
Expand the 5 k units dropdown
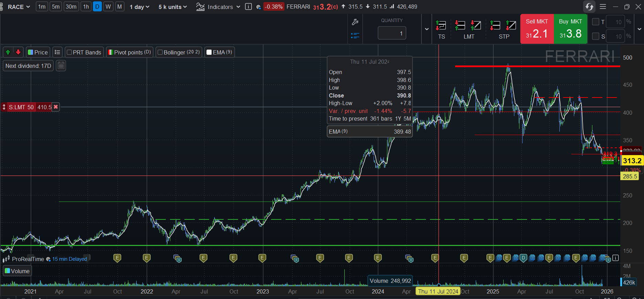click(173, 7)
